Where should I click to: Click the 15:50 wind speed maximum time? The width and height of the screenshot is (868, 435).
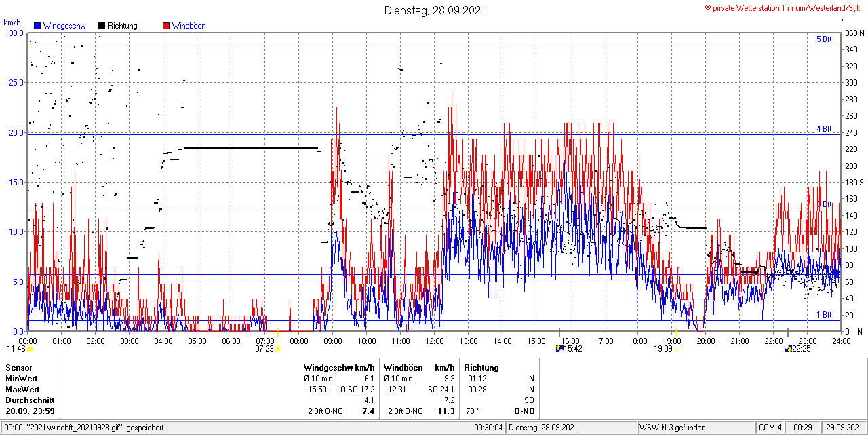pos(318,390)
